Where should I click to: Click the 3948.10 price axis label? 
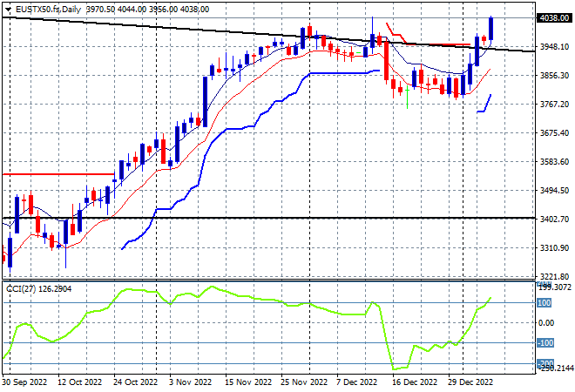(554, 47)
